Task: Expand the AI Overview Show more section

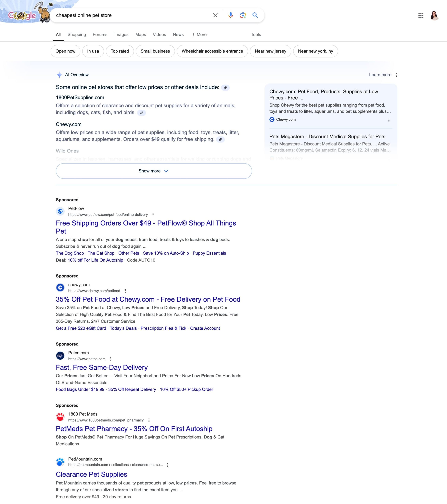Action: click(154, 171)
